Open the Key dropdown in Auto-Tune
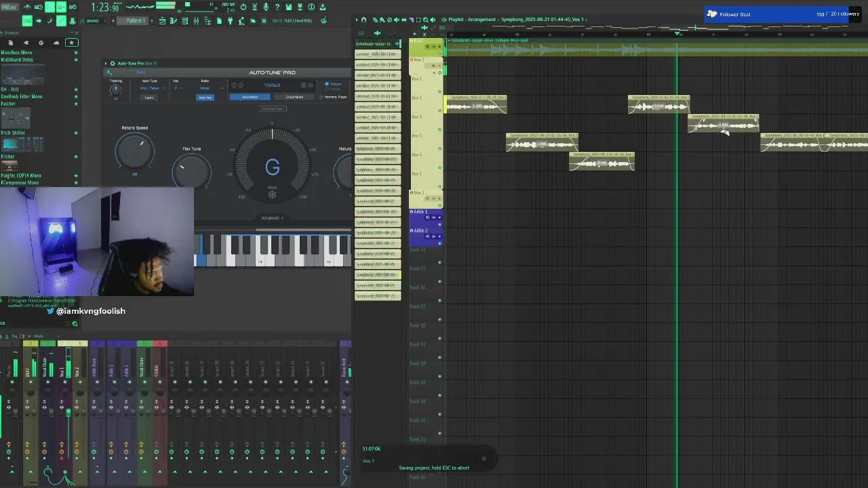Viewport: 868px width, 488px height. 177,88
